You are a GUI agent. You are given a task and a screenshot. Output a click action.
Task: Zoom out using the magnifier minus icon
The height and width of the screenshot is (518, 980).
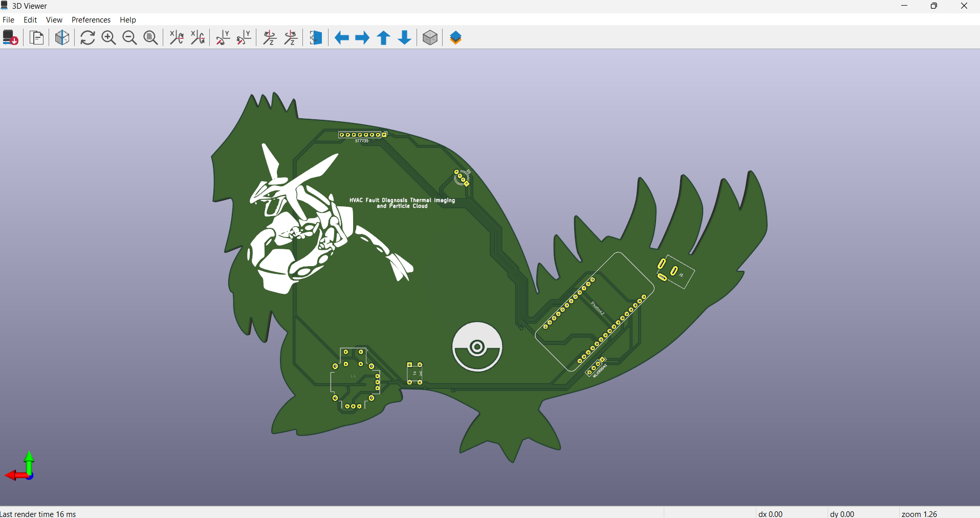coord(129,38)
